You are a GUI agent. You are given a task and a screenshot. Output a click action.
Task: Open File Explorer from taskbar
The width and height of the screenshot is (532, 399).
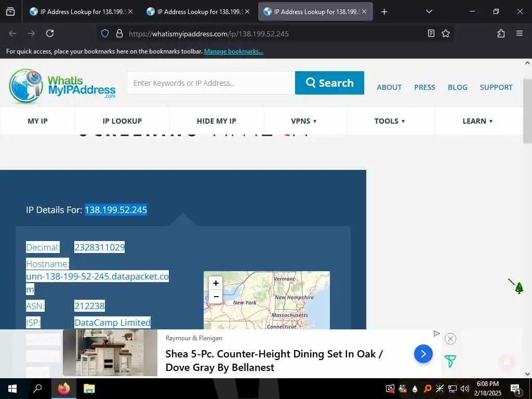pyautogui.click(x=89, y=389)
